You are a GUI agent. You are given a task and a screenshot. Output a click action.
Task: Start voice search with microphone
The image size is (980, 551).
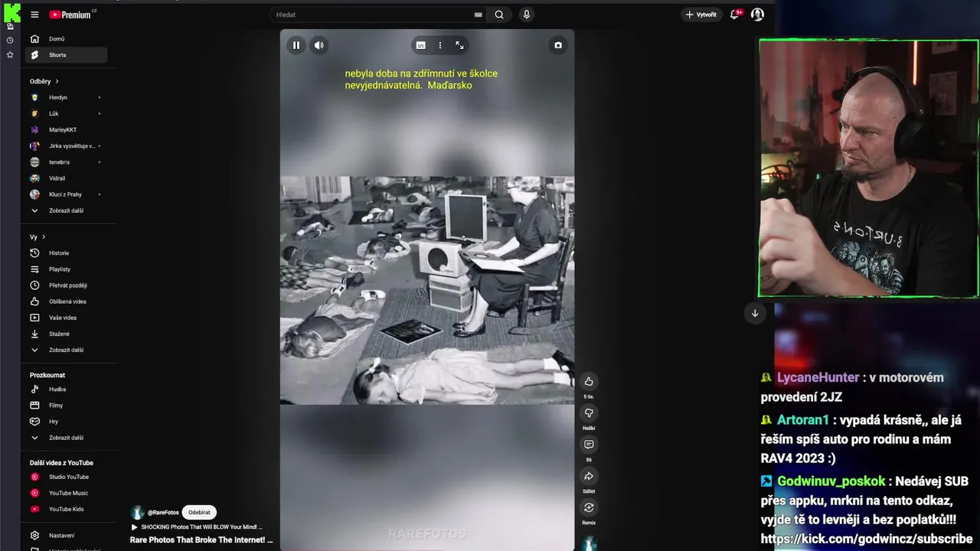pyautogui.click(x=526, y=15)
